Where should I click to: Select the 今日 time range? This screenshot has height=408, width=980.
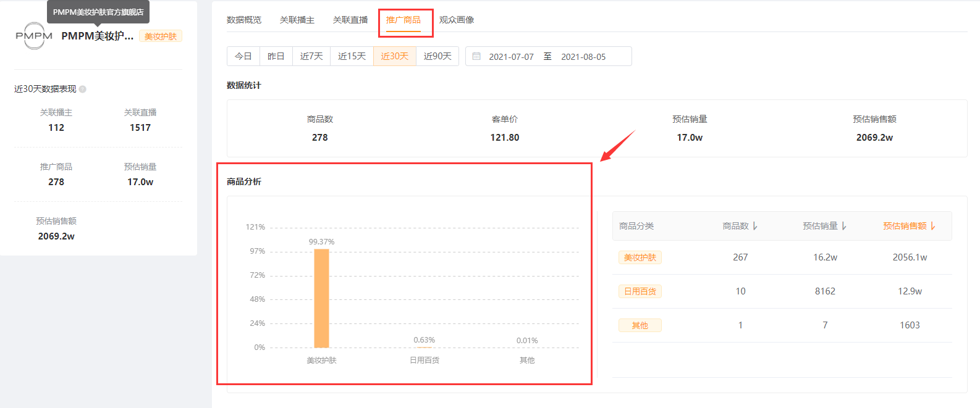[x=243, y=56]
